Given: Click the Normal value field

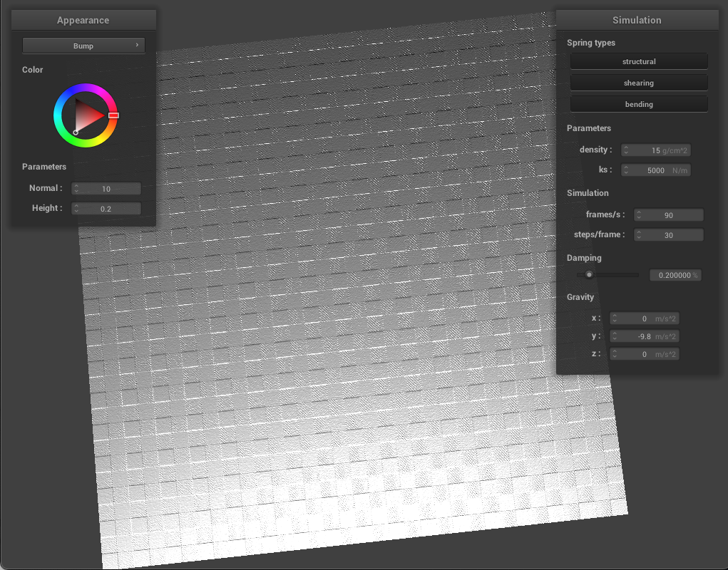Looking at the screenshot, I should (x=106, y=188).
